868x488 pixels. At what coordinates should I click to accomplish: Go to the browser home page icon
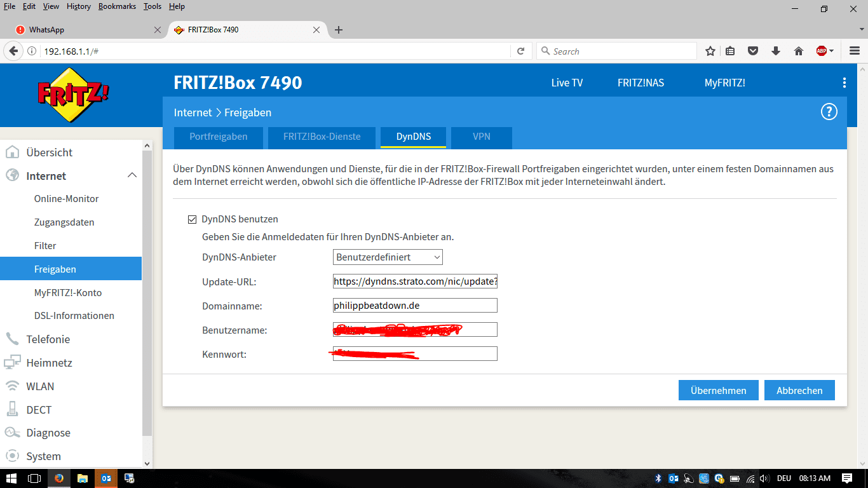(x=799, y=51)
